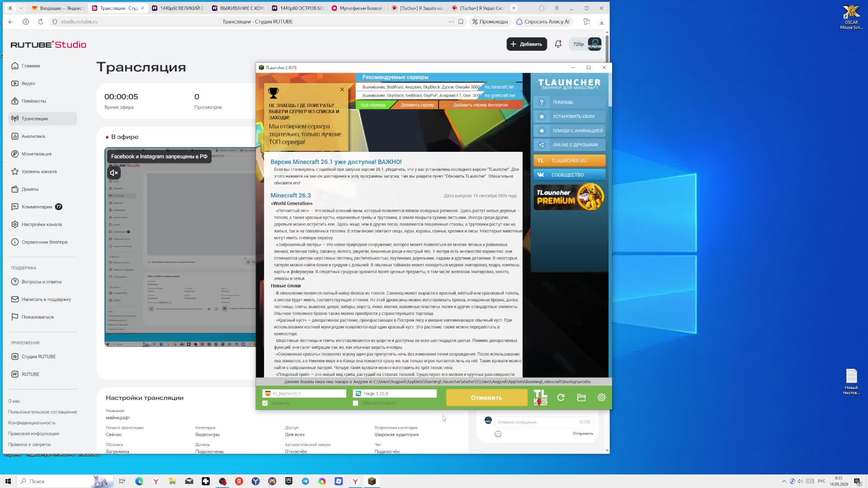
Task: Click the question mark help icon in TLauncher
Action: [542, 102]
